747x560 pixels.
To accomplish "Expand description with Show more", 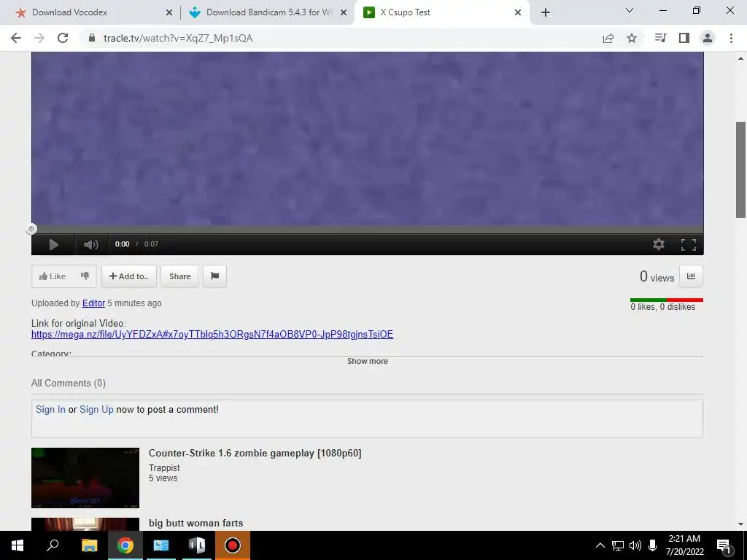I will (x=368, y=361).
